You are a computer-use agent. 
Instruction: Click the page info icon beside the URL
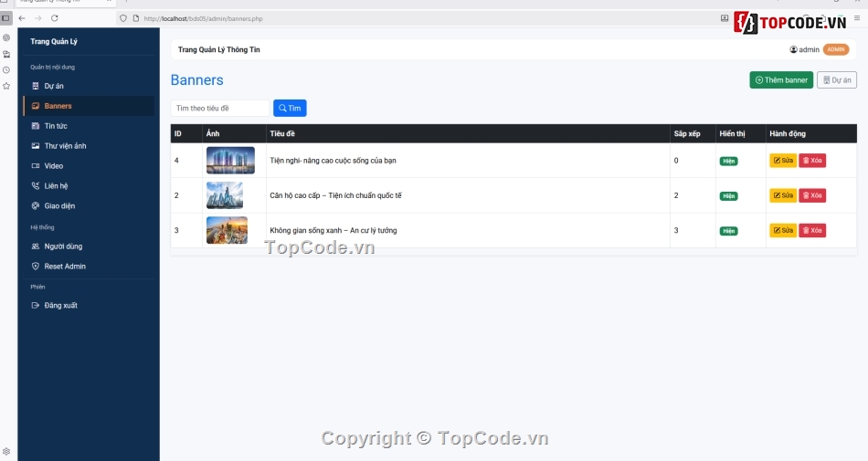pos(136,18)
